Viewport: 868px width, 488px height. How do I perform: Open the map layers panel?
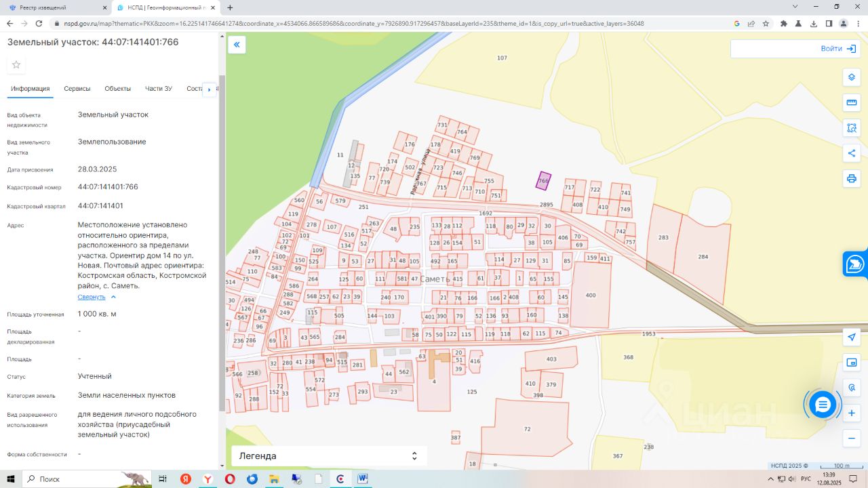point(852,77)
